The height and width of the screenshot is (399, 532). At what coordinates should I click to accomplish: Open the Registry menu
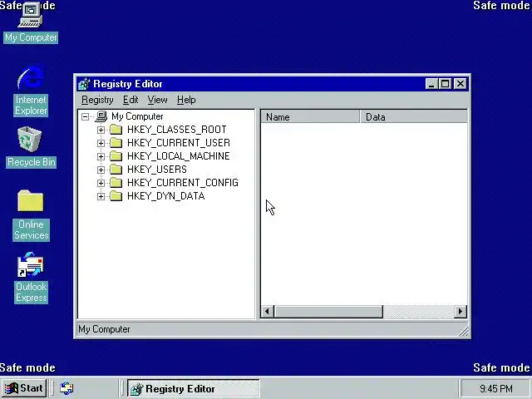[x=97, y=100]
